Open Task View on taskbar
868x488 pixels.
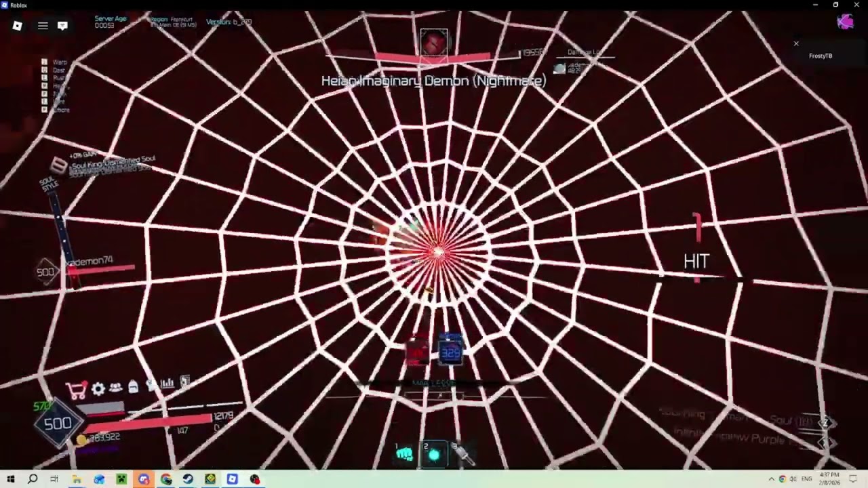(54, 479)
